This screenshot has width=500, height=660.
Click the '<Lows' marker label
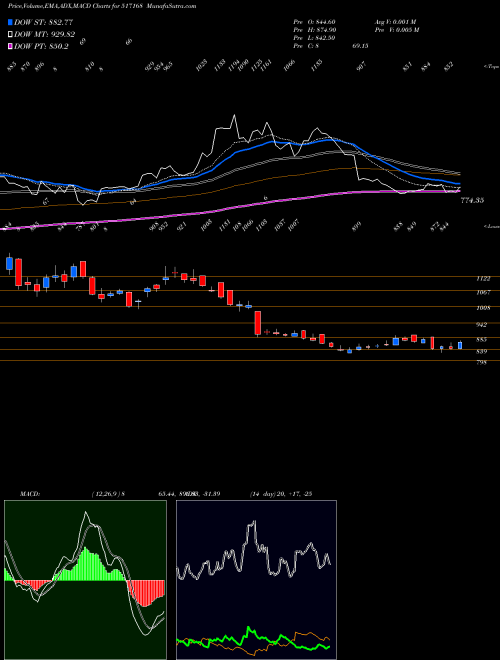point(490,226)
